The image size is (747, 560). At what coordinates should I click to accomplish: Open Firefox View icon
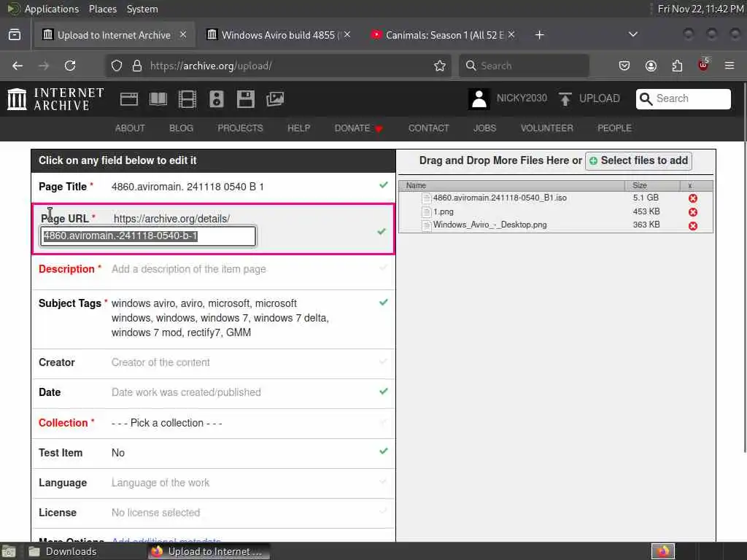[15, 35]
